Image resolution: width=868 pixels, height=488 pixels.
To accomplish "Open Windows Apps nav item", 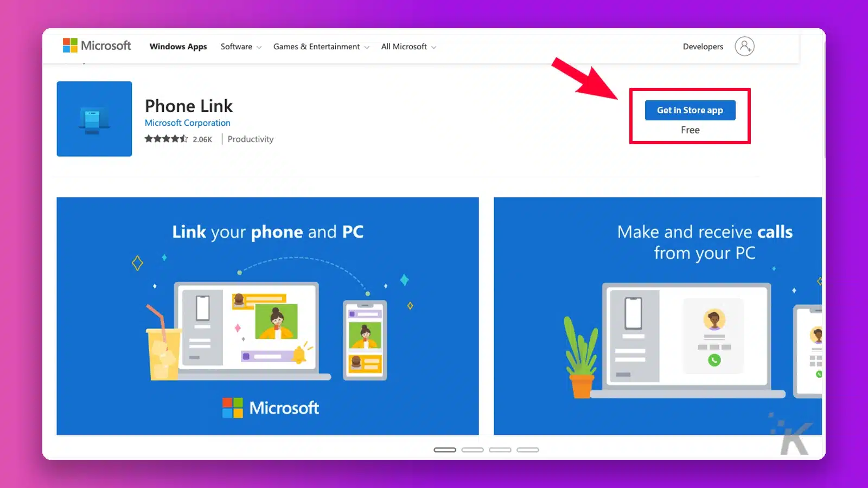I will click(178, 47).
